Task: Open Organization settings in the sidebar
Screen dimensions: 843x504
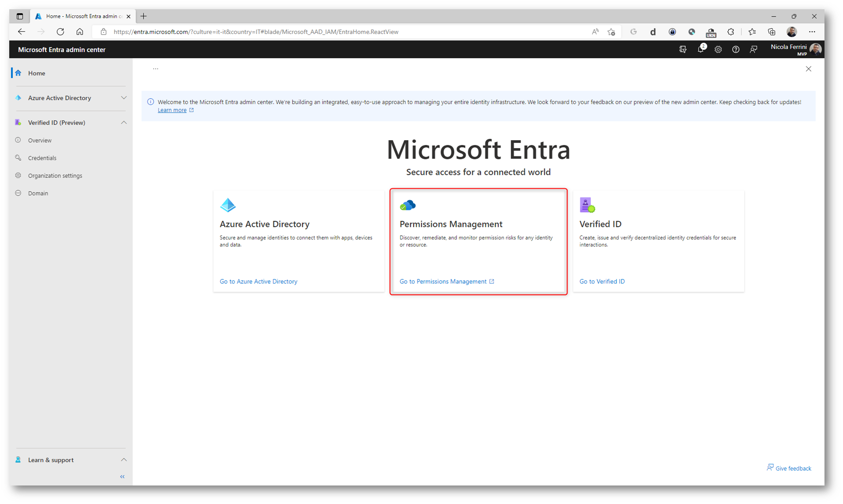Action: [55, 175]
